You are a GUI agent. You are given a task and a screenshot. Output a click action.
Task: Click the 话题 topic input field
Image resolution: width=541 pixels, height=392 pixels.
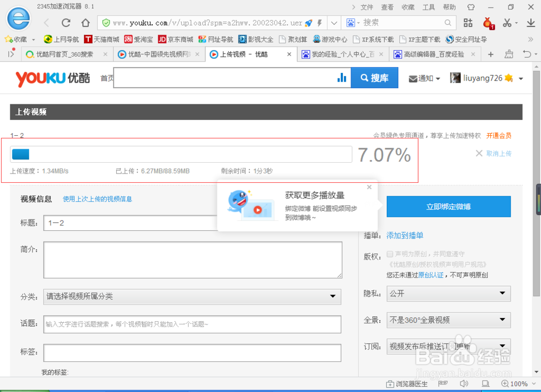click(x=192, y=324)
